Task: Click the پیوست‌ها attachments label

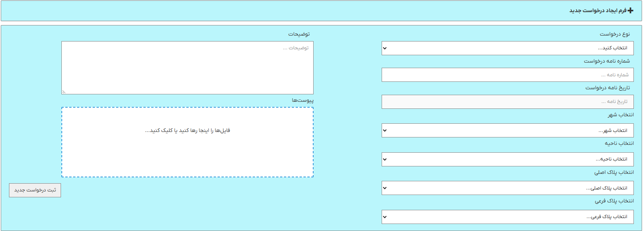Action: 303,100
